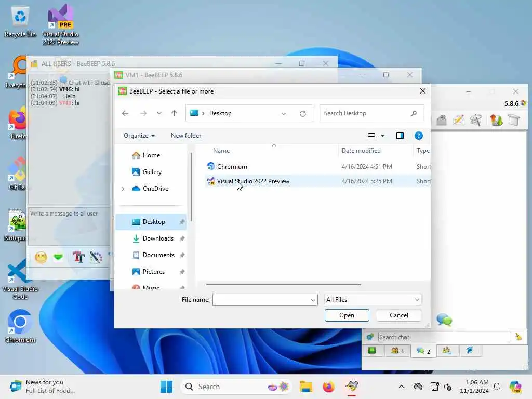Open recent locations dropdown arrow
The width and height of the screenshot is (532, 399).
(x=159, y=113)
